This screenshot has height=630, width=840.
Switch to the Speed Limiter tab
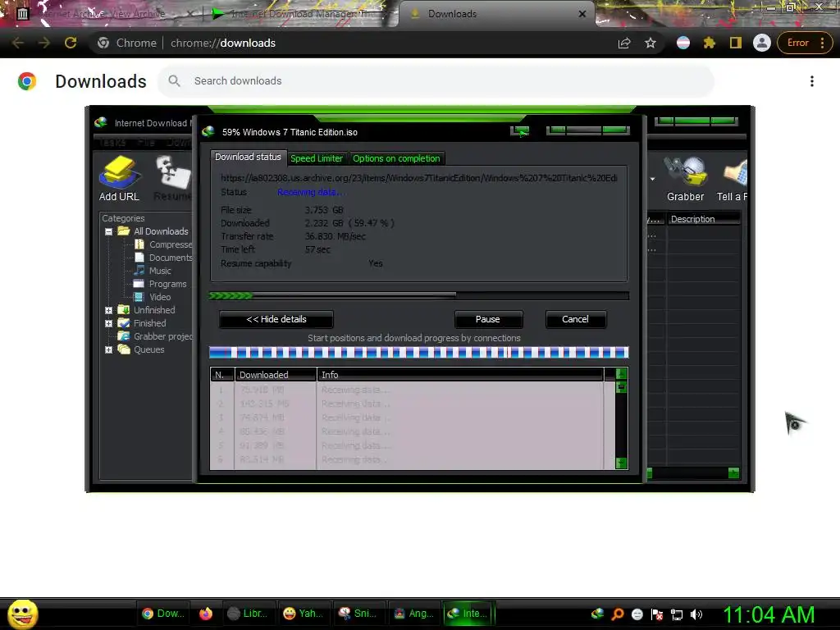317,158
